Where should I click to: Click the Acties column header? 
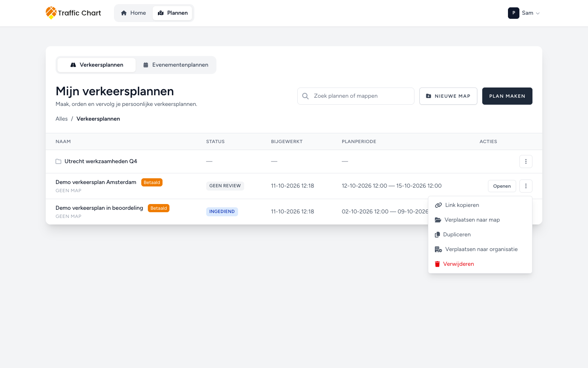[x=488, y=141]
